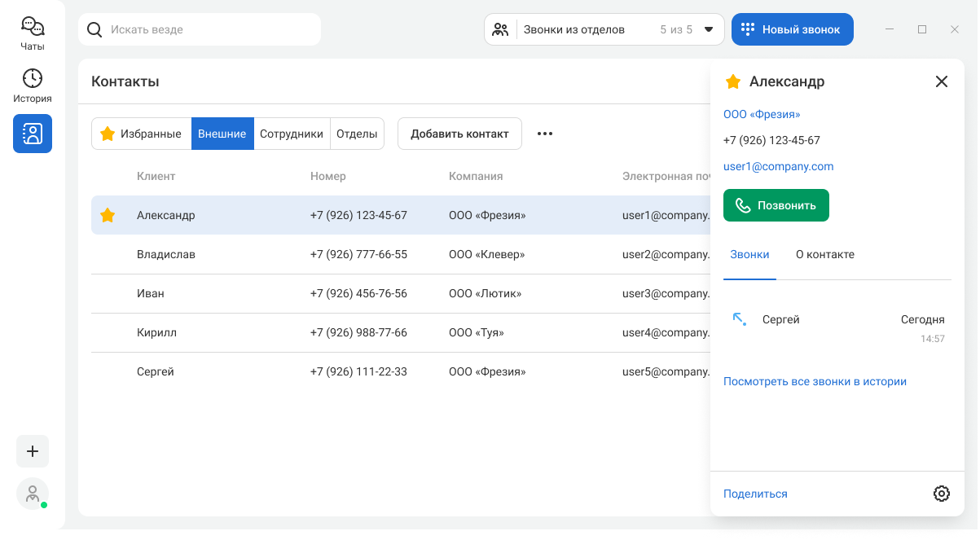Image resolution: width=980 pixels, height=540 pixels.
Task: Close the Александр contact panel
Action: (942, 81)
